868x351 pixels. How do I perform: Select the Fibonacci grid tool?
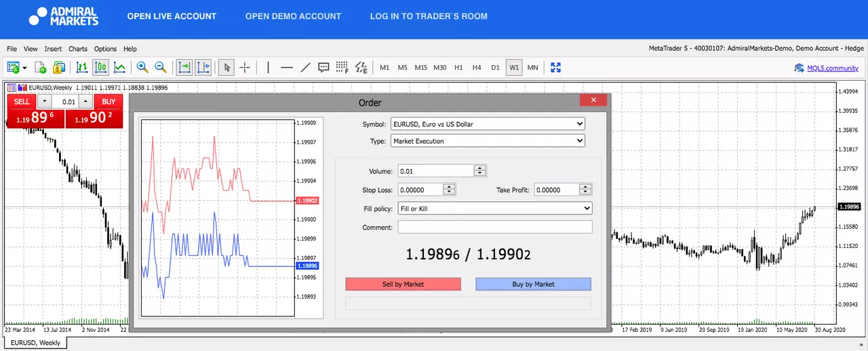click(342, 67)
